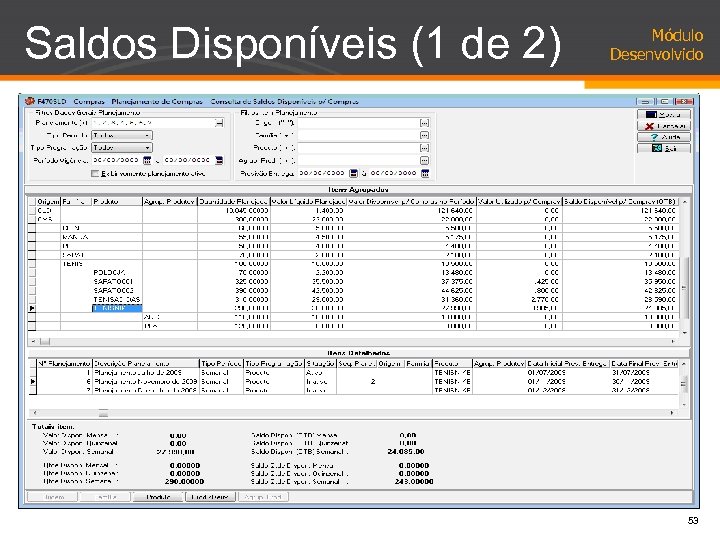This screenshot has height=540, width=720.
Task: Click the Origem filter input field
Action: click(x=358, y=123)
